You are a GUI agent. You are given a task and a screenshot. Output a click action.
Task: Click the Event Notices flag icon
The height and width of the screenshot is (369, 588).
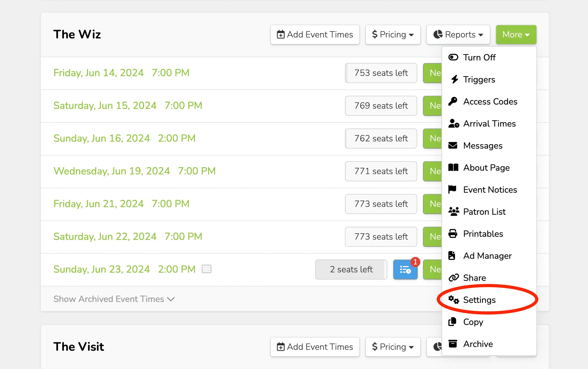452,190
